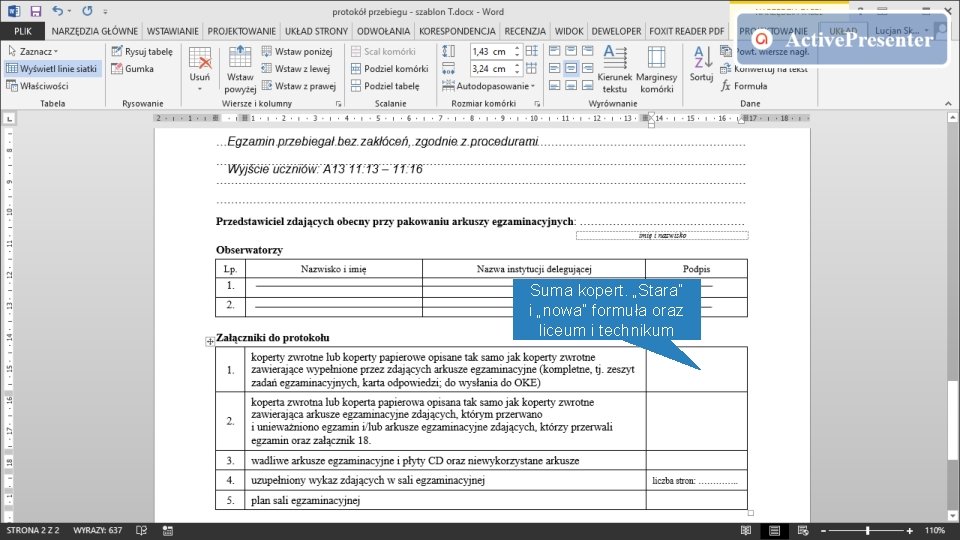
Task: Open Marginesy komórki cell margins
Action: 656,69
